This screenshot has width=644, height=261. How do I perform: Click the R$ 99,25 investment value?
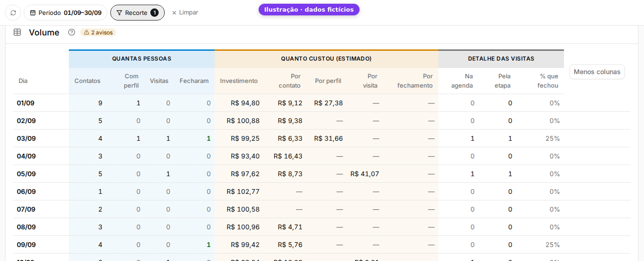(245, 138)
